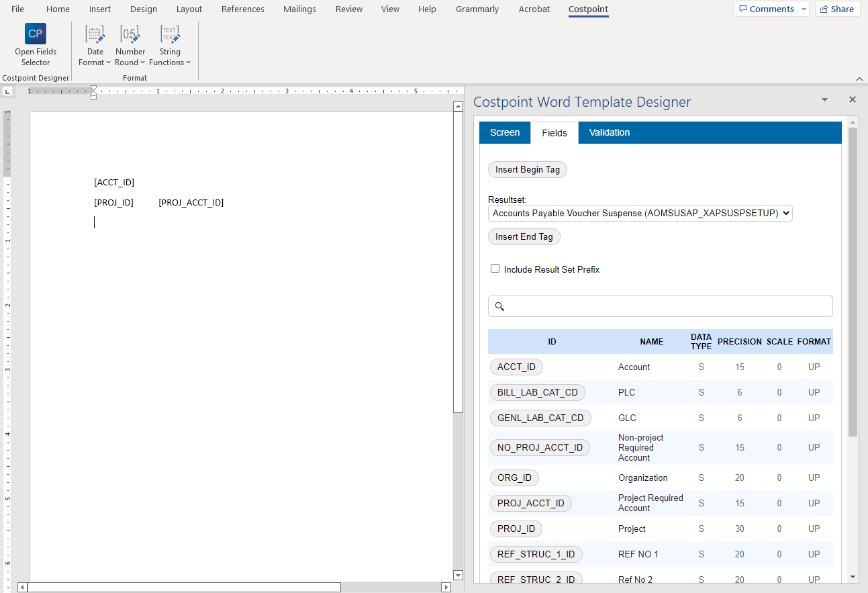Expand the Comments dropdown
Image resolution: width=868 pixels, height=593 pixels.
[x=804, y=9]
